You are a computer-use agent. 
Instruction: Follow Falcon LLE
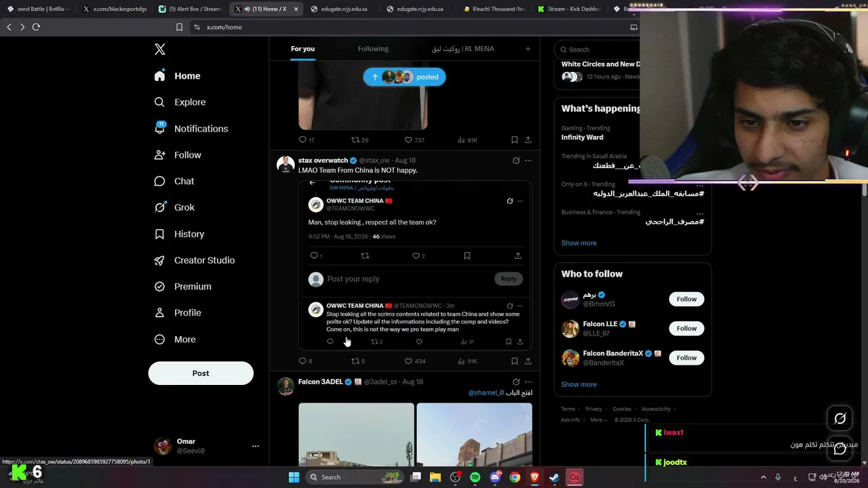click(x=686, y=329)
